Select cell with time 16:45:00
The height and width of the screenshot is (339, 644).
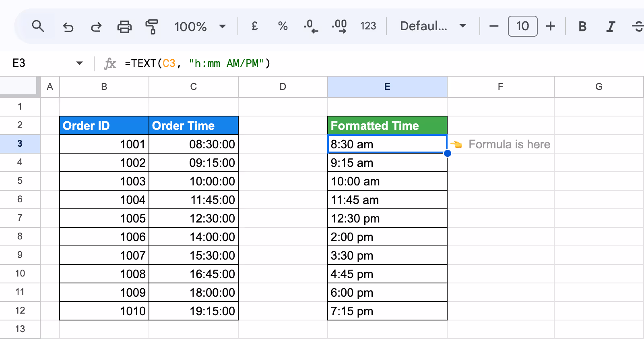click(194, 274)
